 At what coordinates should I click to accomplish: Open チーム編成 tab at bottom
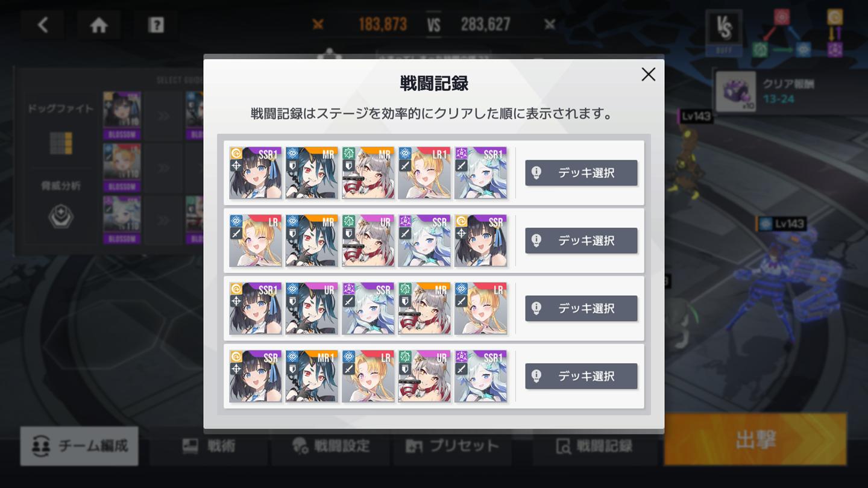pos(79,446)
